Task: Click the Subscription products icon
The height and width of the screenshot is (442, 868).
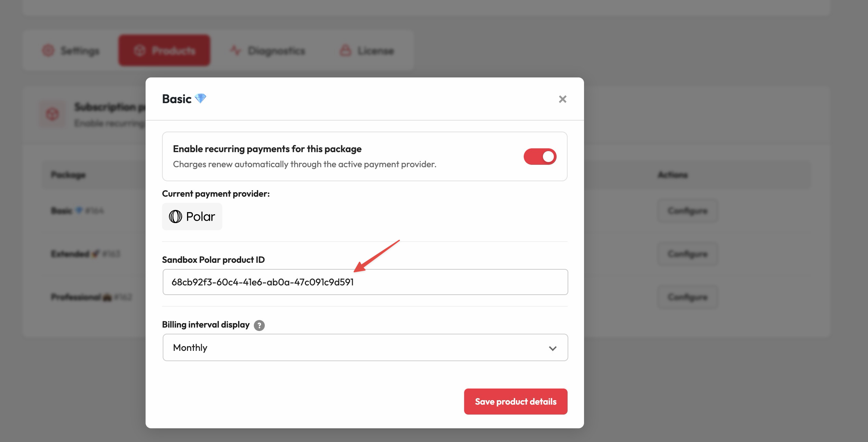Action: point(52,114)
